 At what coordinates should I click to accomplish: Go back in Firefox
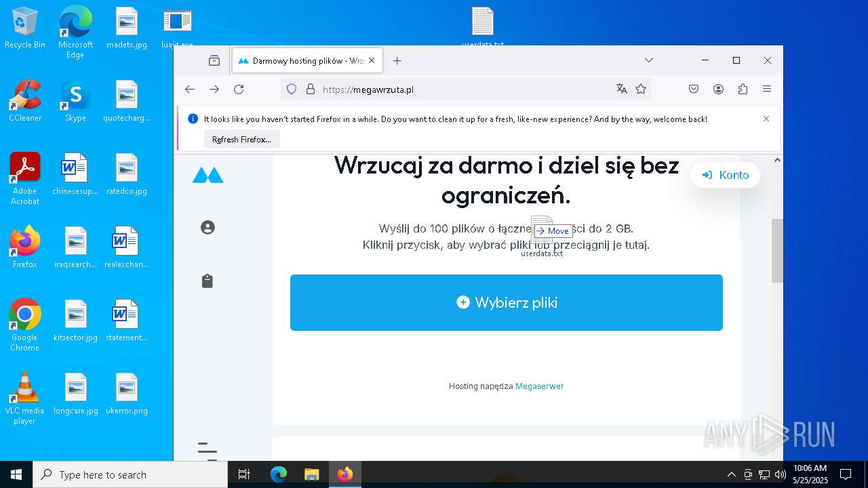(190, 89)
